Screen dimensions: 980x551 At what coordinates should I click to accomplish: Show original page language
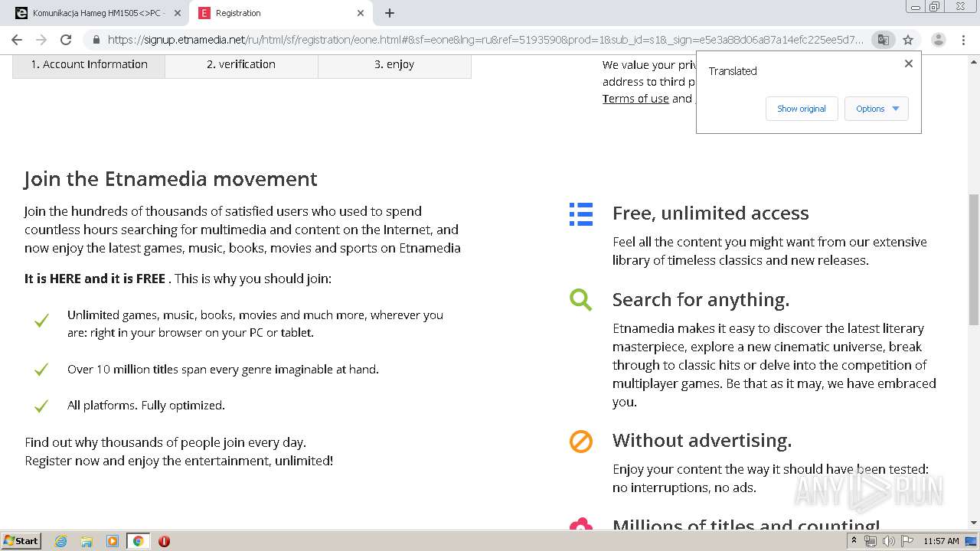point(802,109)
